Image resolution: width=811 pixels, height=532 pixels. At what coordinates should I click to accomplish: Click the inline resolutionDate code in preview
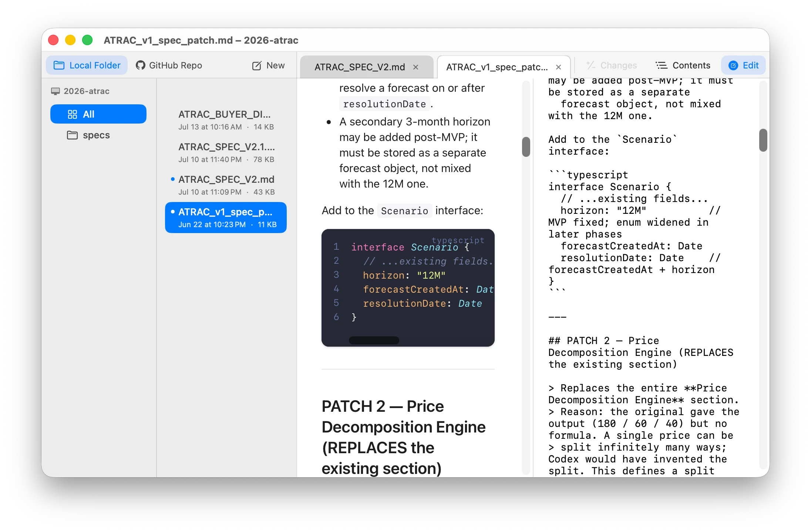384,104
